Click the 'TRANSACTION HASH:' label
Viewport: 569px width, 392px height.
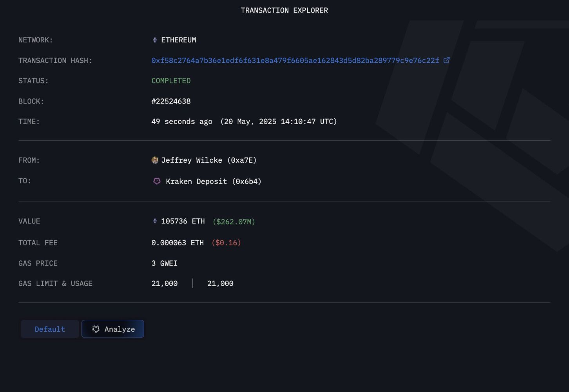click(x=55, y=60)
